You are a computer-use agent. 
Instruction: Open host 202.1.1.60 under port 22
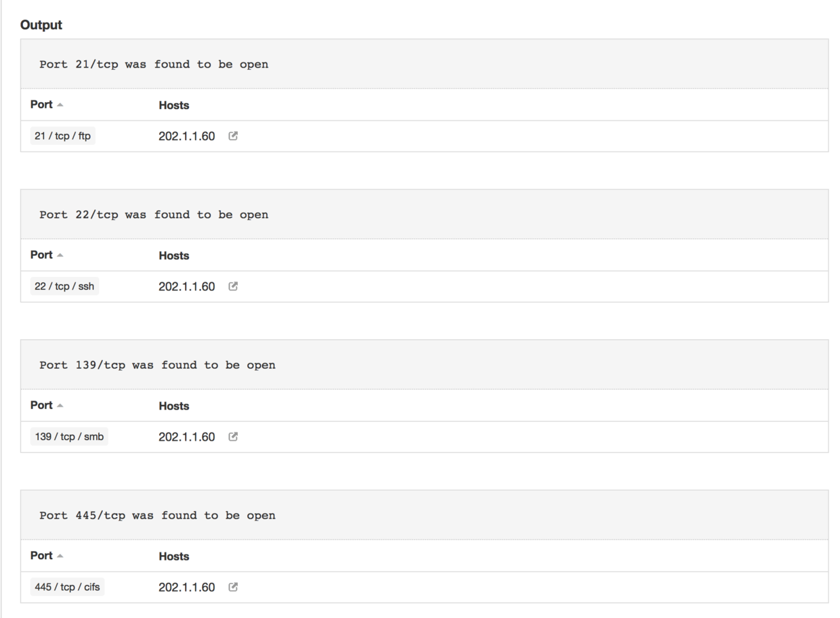pyautogui.click(x=186, y=286)
